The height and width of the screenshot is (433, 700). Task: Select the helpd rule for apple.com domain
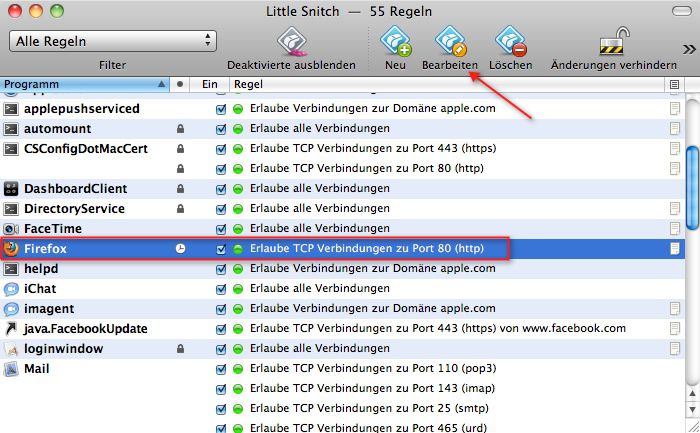click(372, 268)
